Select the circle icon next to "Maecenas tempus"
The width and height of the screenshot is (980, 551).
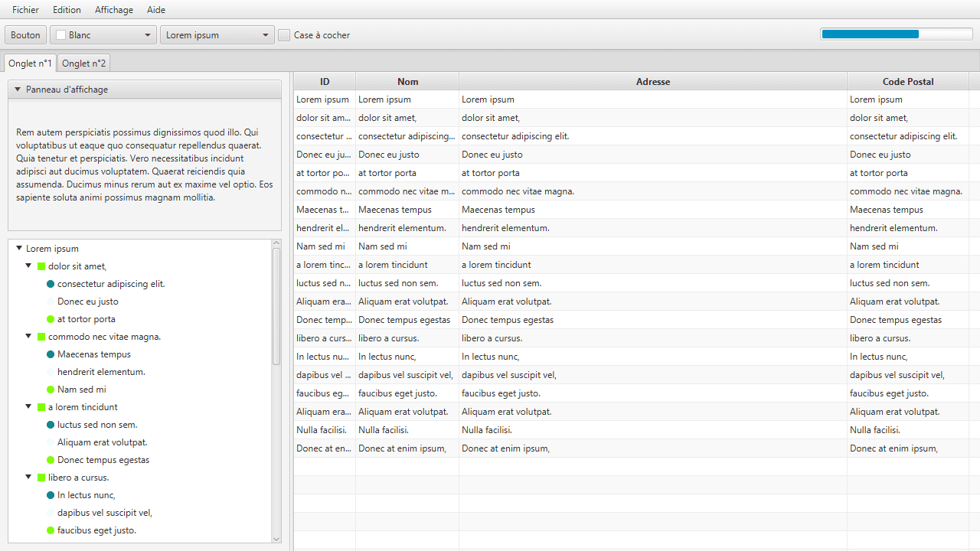(x=50, y=354)
